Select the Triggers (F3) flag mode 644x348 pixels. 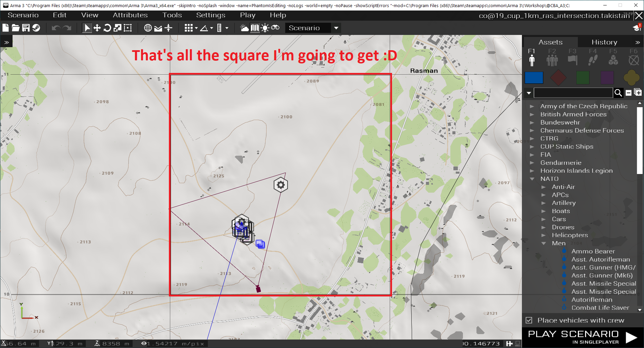click(572, 57)
